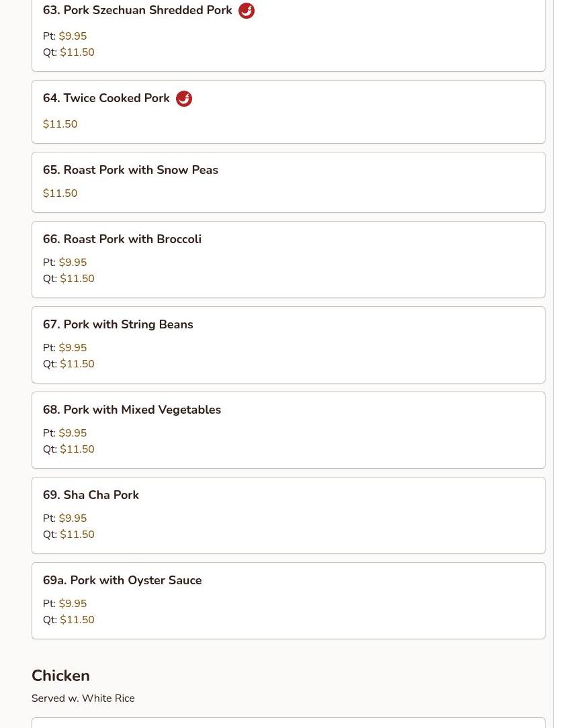Select Pork with Mixed Vegetables title
Viewport: 567px width, 728px height.
(x=132, y=410)
